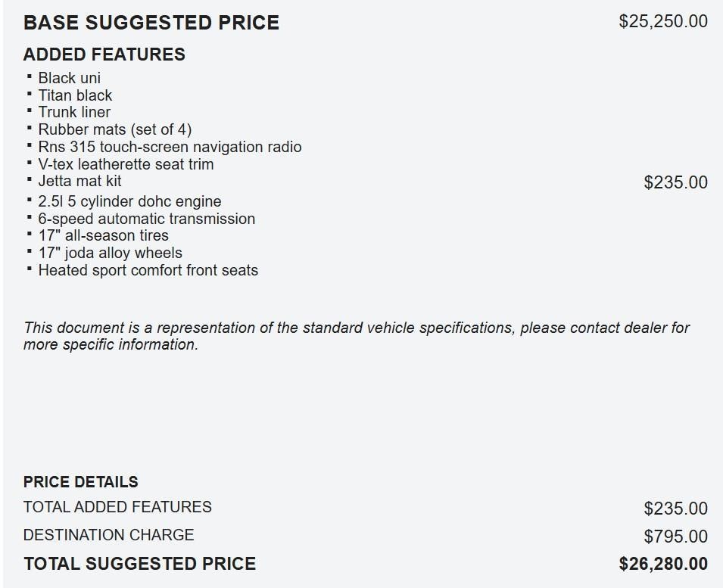Screen dimensions: 723x588
Task: Click the Added Features heading
Action: 104,54
